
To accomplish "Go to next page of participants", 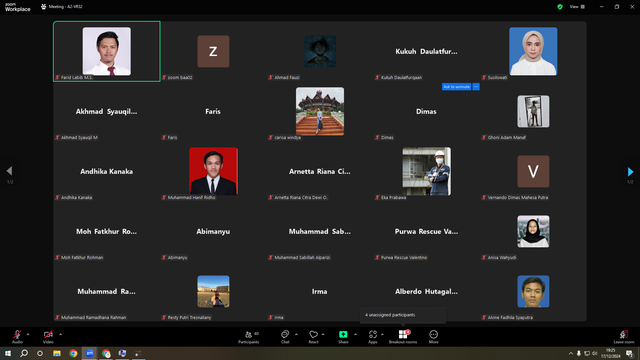I will click(x=630, y=171).
